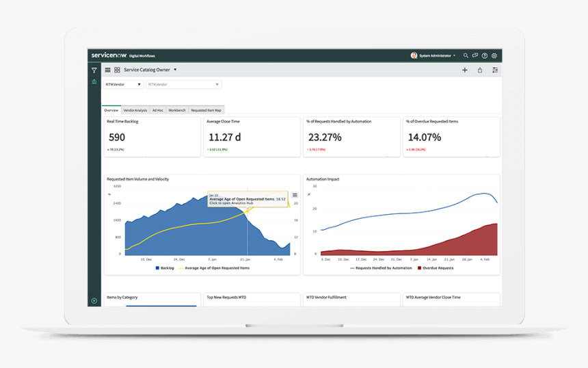Open system settings gear icon

click(x=494, y=55)
